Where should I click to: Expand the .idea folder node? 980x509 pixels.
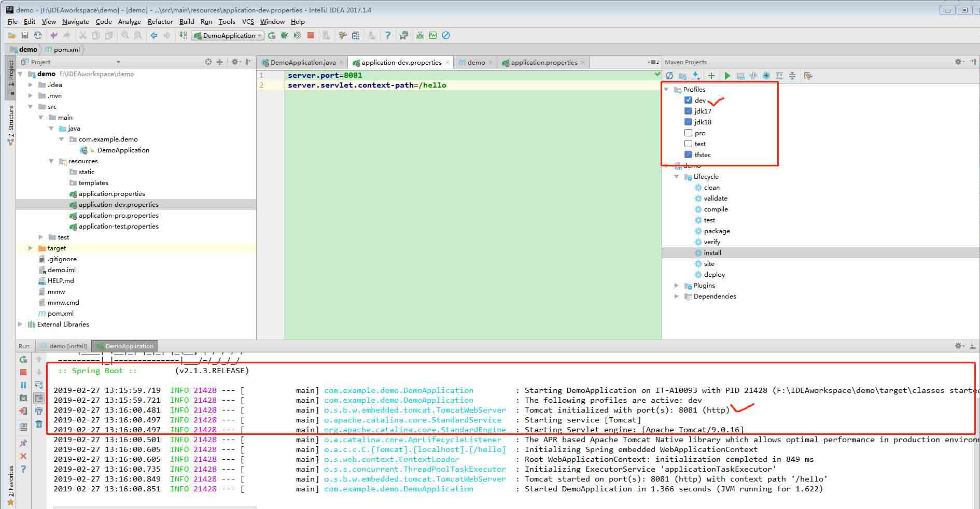click(x=31, y=84)
